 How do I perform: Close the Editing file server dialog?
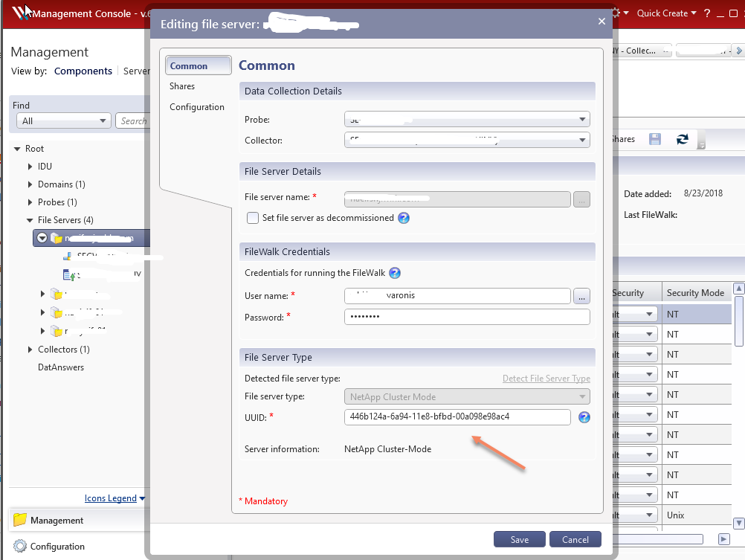[x=602, y=22]
